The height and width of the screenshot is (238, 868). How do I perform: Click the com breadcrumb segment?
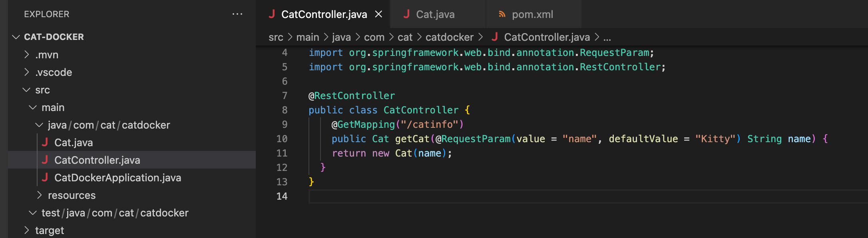point(374,37)
